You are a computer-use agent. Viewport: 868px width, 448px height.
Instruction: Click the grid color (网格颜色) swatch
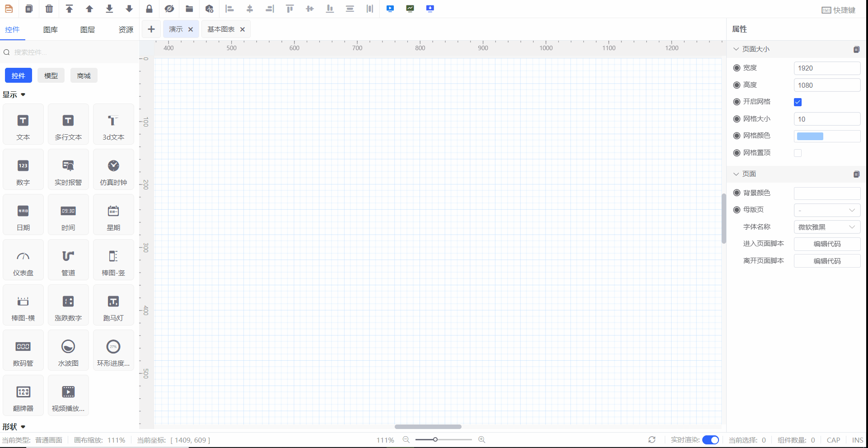(810, 136)
